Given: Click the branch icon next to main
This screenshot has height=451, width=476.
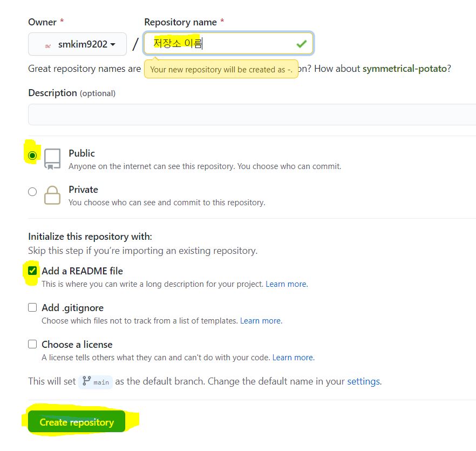Looking at the screenshot, I should point(86,381).
